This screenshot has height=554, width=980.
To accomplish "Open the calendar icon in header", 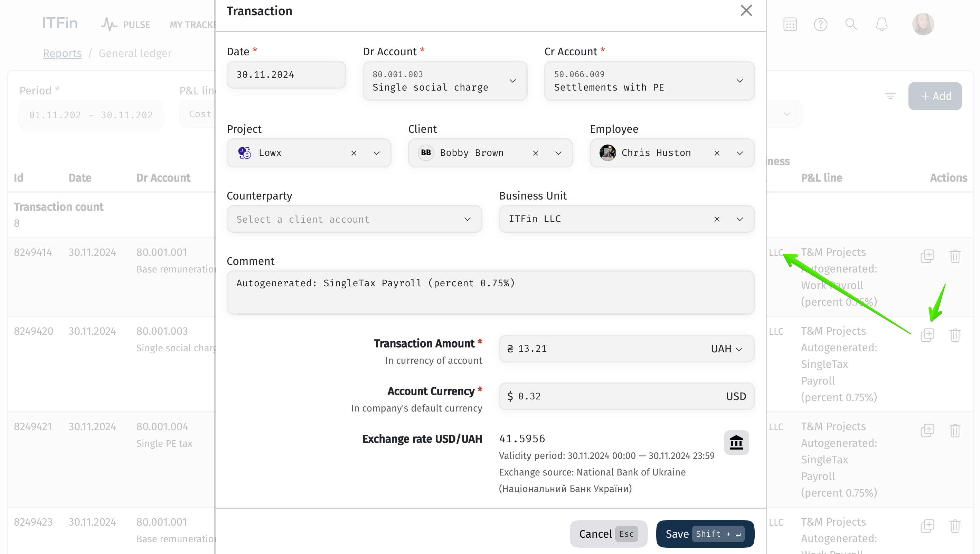I will click(790, 24).
